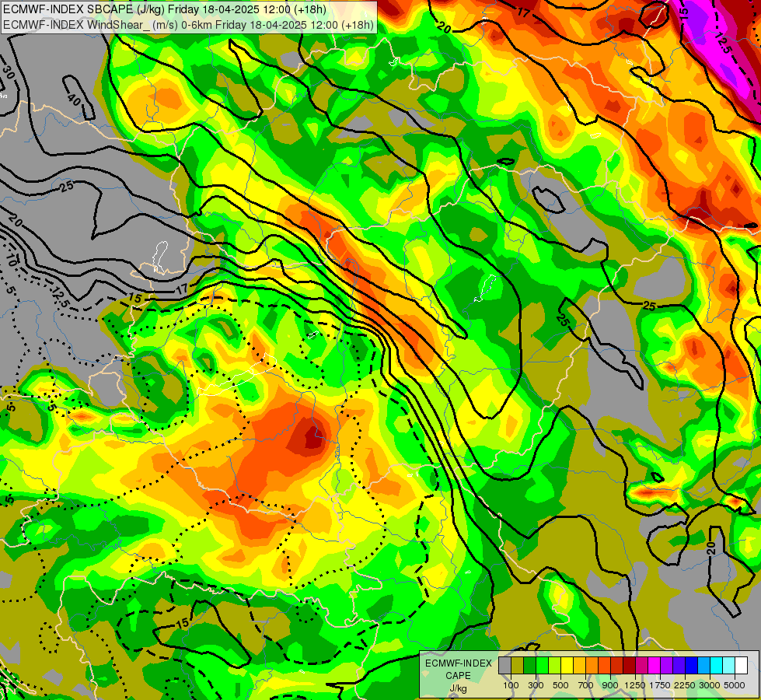This screenshot has height=700, width=761.
Task: Click the 700 value on the legend scale
Action: [x=586, y=685]
